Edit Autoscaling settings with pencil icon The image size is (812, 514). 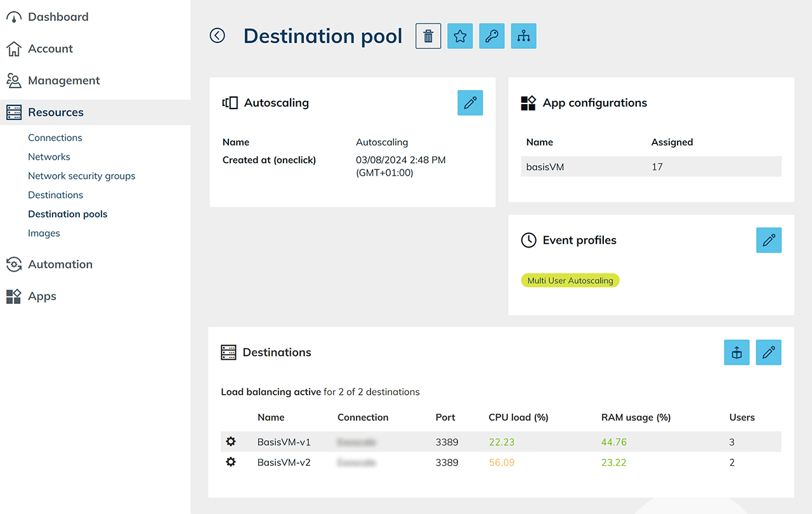[x=470, y=103]
